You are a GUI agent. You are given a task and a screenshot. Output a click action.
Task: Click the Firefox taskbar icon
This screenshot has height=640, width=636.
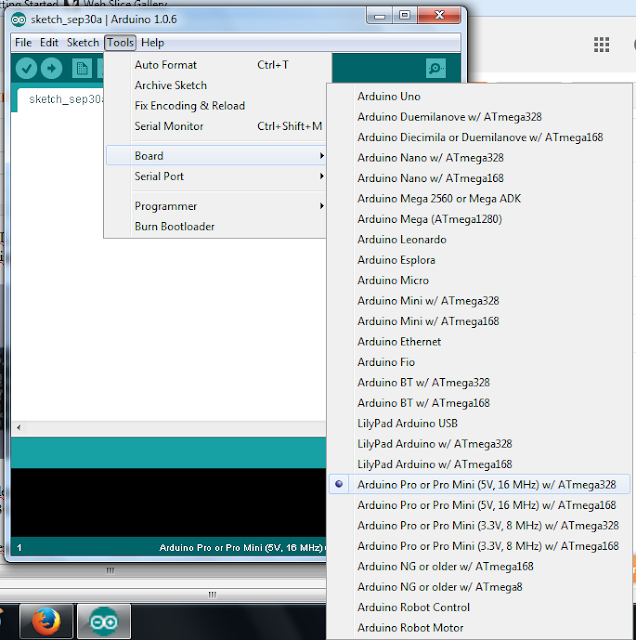[x=43, y=621]
